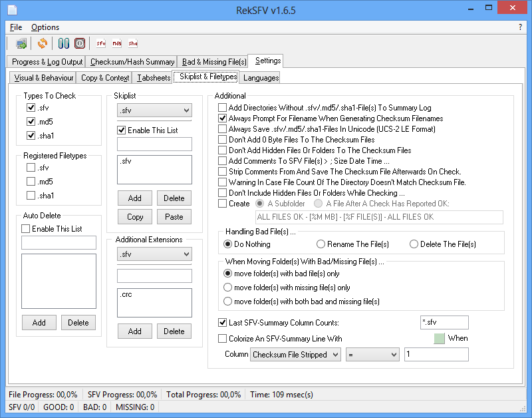Click the green colorize color swatch
The width and height of the screenshot is (532, 418).
[439, 339]
